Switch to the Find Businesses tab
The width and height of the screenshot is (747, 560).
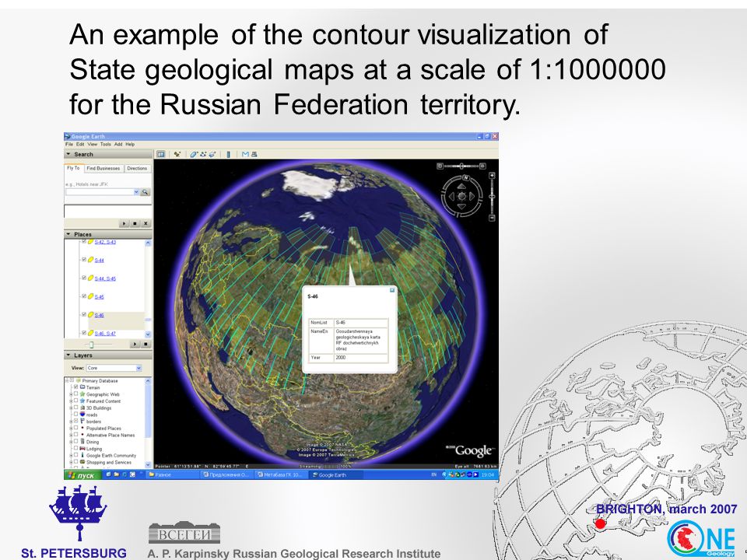pyautogui.click(x=103, y=169)
